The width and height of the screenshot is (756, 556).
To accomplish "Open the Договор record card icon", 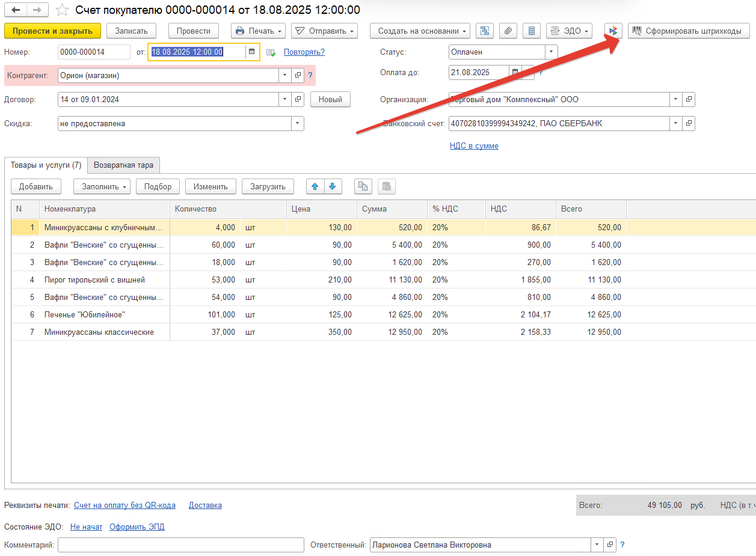I will [x=298, y=100].
